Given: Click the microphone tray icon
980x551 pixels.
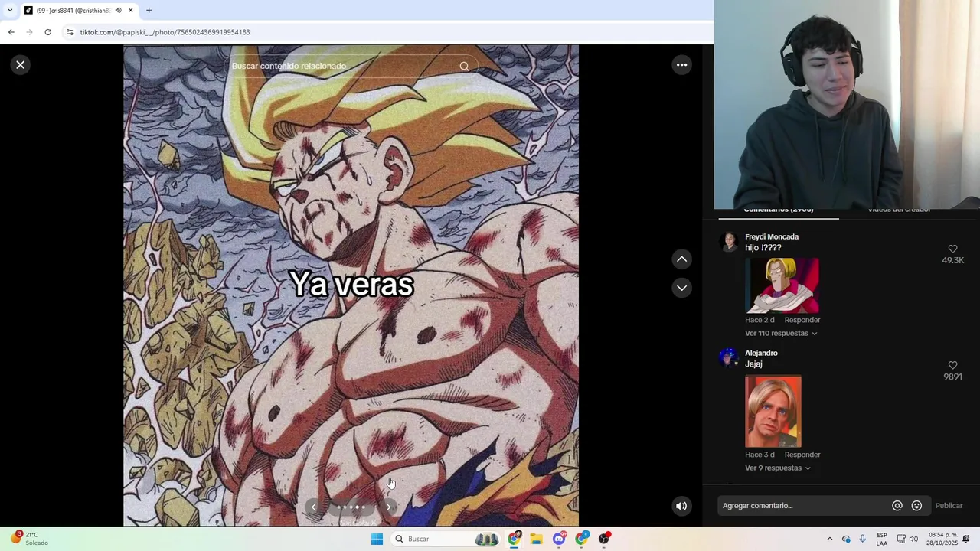Looking at the screenshot, I should [x=862, y=539].
